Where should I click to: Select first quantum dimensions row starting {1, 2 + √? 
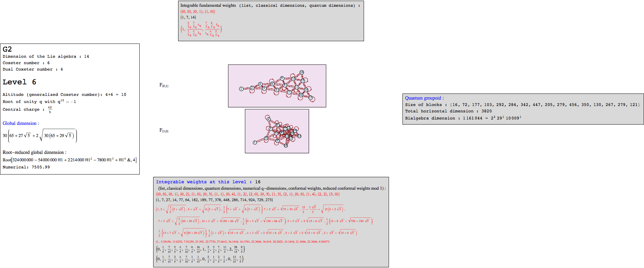(251, 209)
